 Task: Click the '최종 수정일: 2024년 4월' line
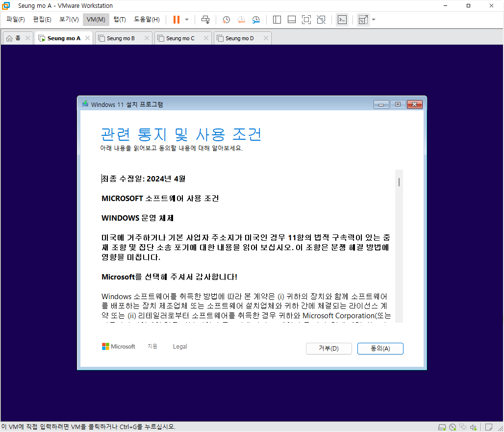click(x=143, y=178)
